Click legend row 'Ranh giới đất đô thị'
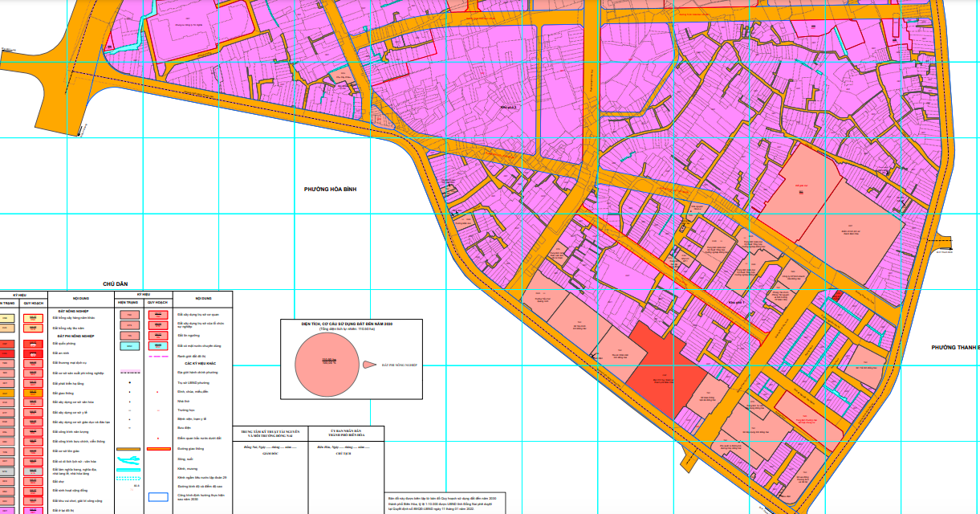Image resolution: width=980 pixels, height=514 pixels. pyautogui.click(x=192, y=356)
